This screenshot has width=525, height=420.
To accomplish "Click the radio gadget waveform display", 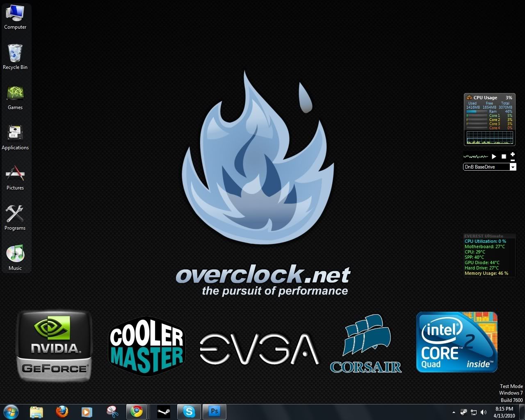I will [x=476, y=156].
